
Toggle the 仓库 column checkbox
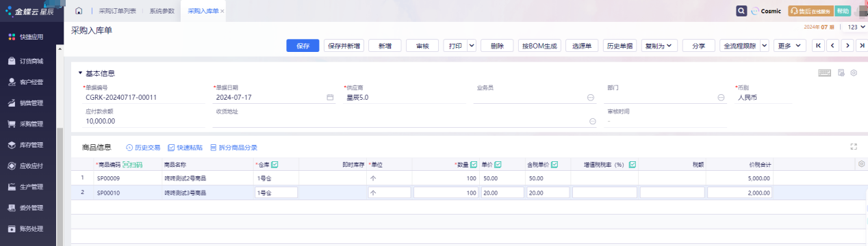275,164
